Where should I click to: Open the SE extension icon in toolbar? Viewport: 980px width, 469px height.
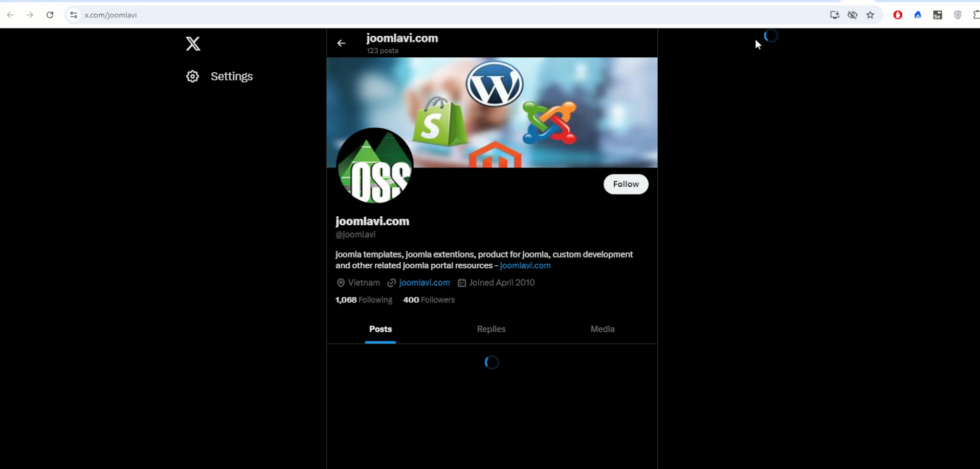tap(938, 15)
